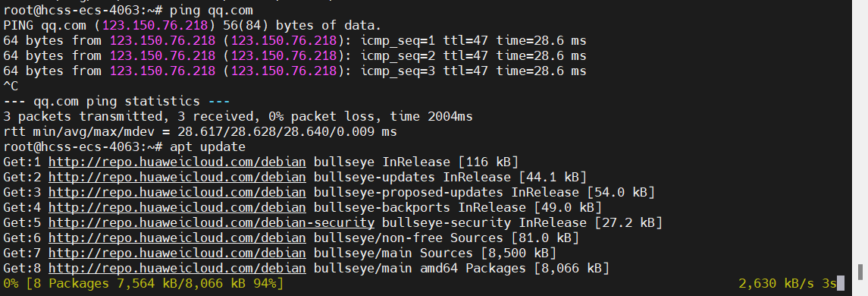The height and width of the screenshot is (296, 868).
Task: Click the apt progress line showing 94%
Action: 143,284
